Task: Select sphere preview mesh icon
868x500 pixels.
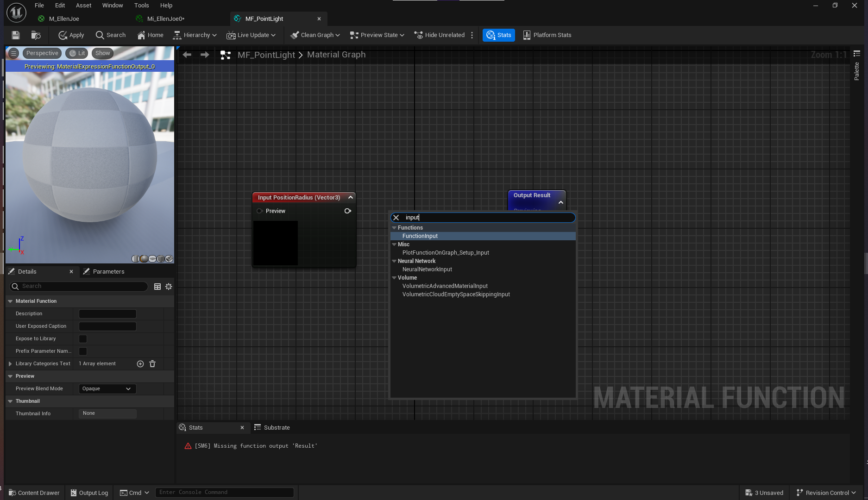Action: (x=144, y=259)
